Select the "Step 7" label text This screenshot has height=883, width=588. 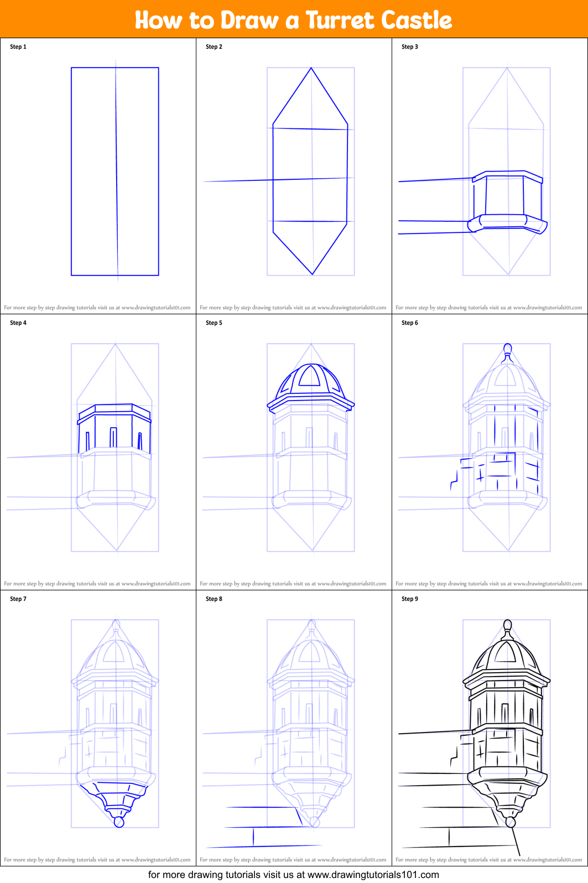[x=18, y=599]
